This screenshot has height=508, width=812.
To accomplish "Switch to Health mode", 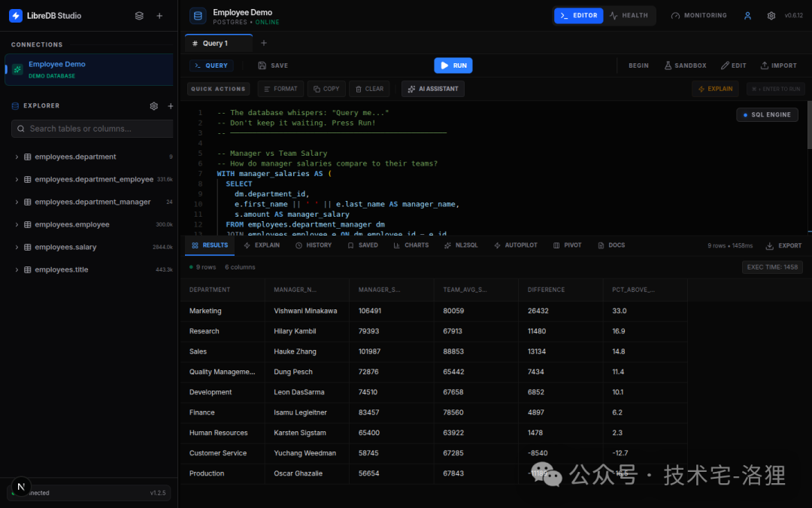I will coord(629,16).
